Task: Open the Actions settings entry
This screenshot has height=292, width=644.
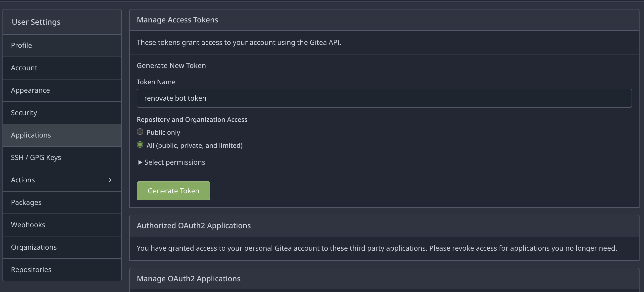Action: [23, 180]
